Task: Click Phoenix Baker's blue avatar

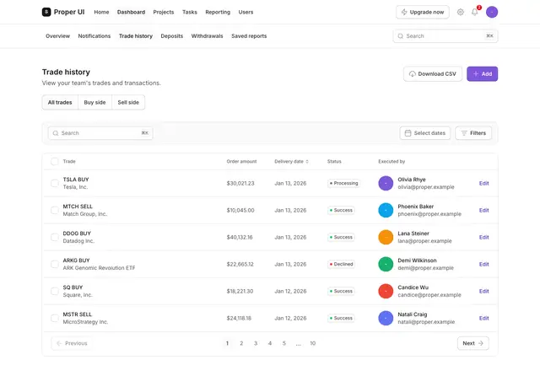Action: click(386, 210)
